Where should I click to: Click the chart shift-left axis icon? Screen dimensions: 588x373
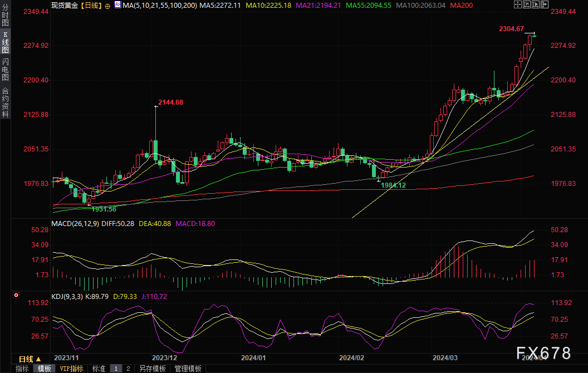(527, 4)
